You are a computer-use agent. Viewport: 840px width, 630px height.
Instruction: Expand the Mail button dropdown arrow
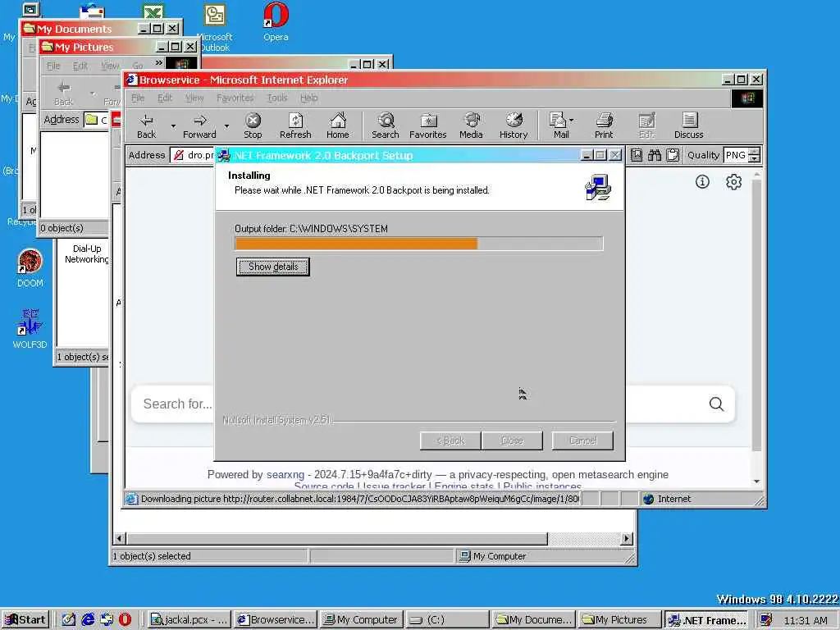click(571, 120)
